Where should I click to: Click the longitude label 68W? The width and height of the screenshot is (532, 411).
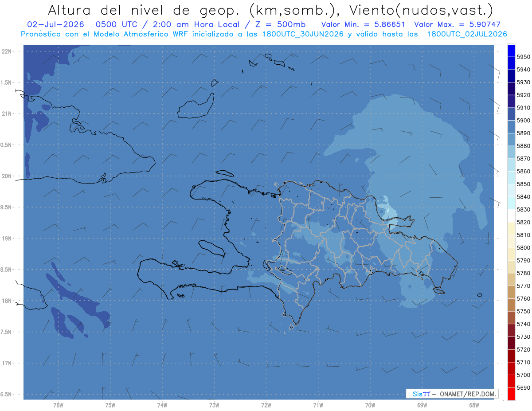coord(473,405)
